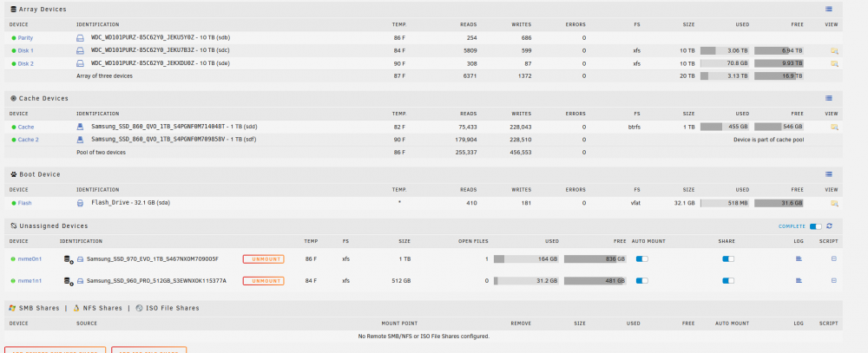
Task: Unmount the Samsung_SSD_970_EVO drive
Action: [264, 259]
